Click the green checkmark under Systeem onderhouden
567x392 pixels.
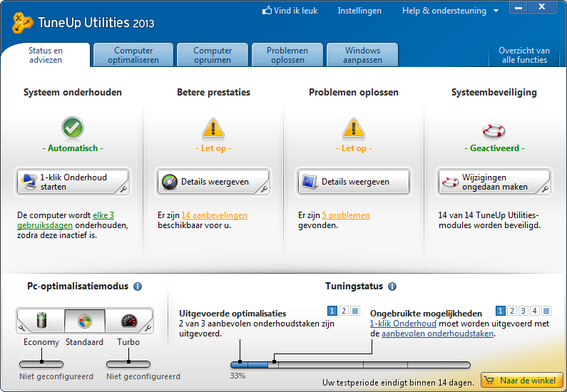[73, 128]
